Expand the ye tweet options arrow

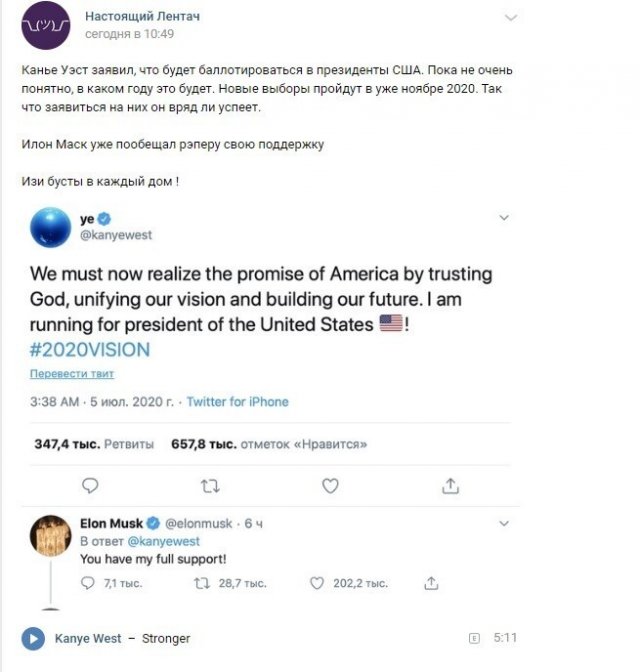(504, 218)
